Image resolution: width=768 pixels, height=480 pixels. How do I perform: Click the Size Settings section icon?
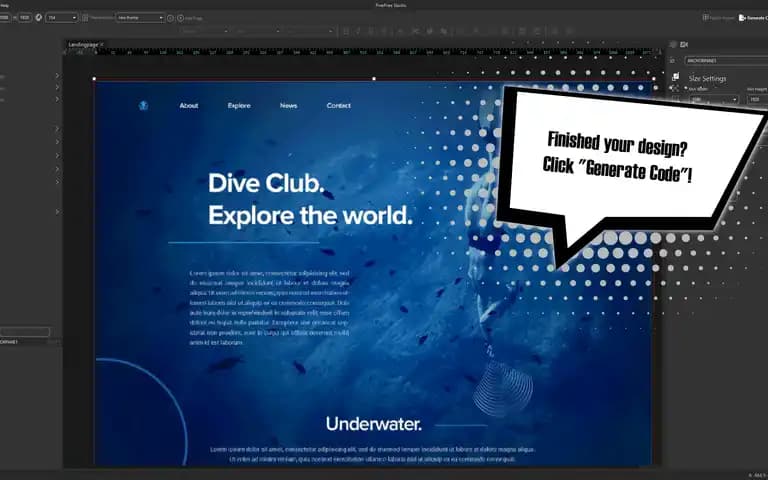click(675, 77)
